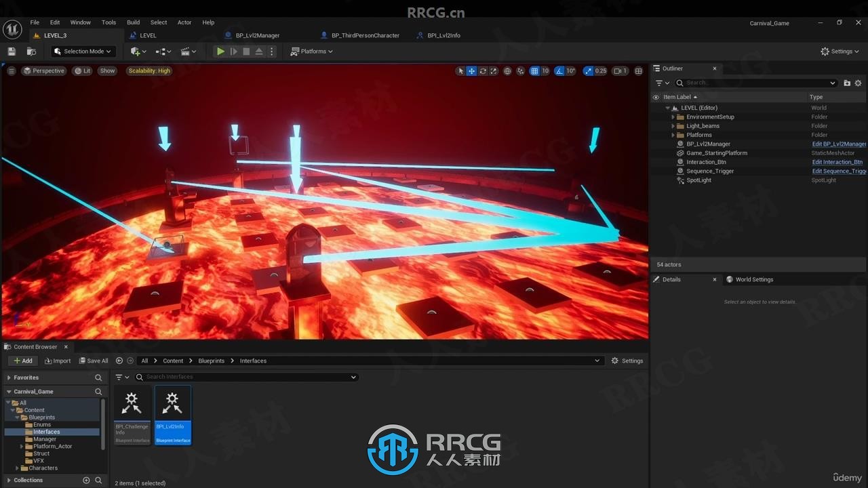Open the add content cube dropdown
The width and height of the screenshot is (868, 488).
[139, 52]
